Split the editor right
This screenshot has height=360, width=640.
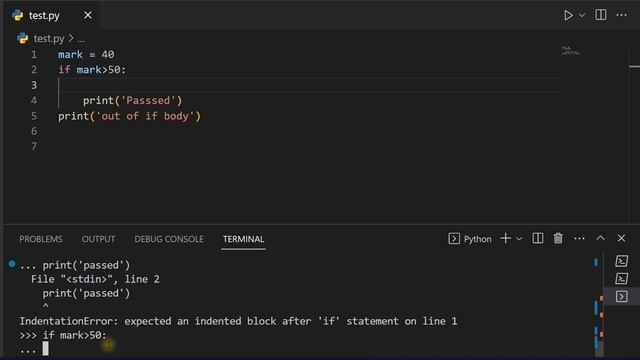(x=600, y=15)
